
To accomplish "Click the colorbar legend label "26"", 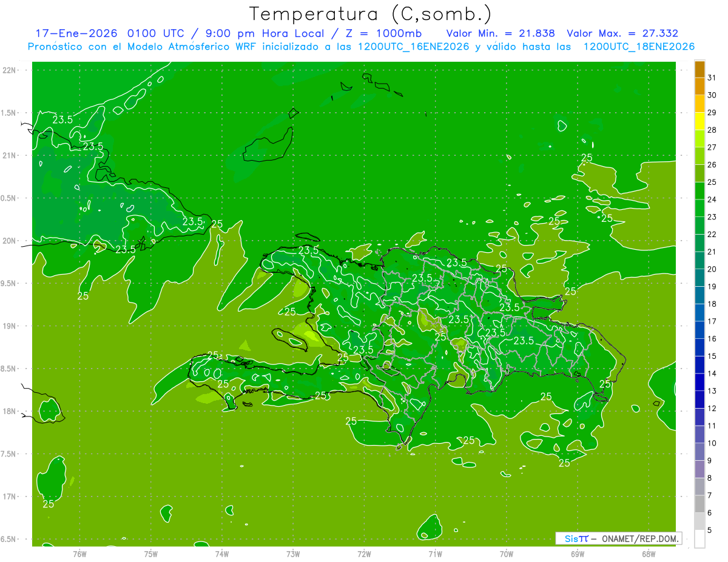I will [x=712, y=164].
